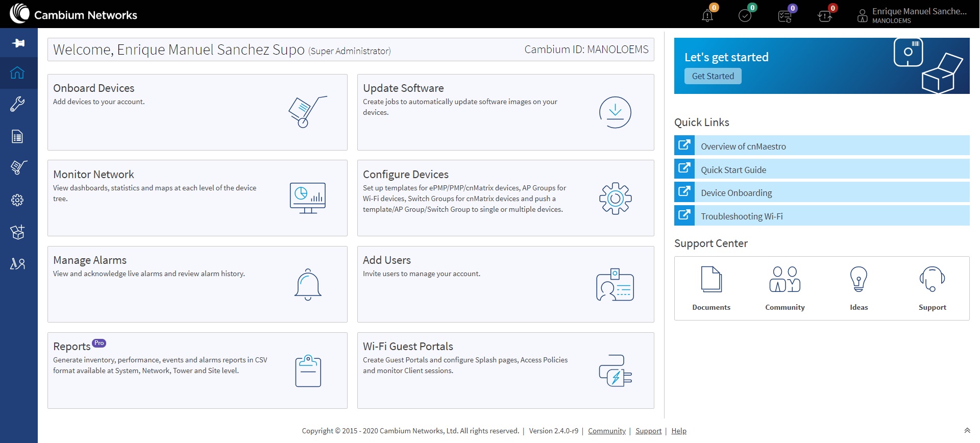Open the box with plus sidebar icon

tap(17, 232)
